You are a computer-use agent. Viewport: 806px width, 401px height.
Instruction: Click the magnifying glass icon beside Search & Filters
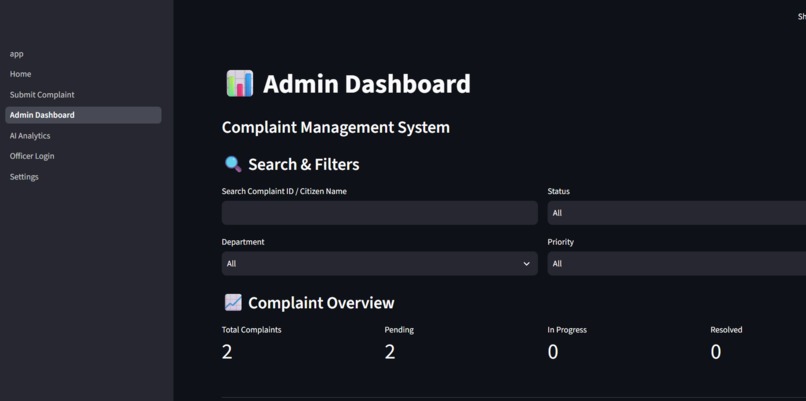[x=233, y=164]
